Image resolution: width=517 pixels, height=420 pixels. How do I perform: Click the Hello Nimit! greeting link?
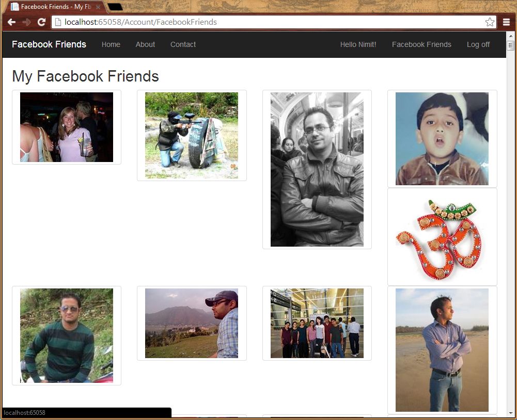pyautogui.click(x=358, y=44)
